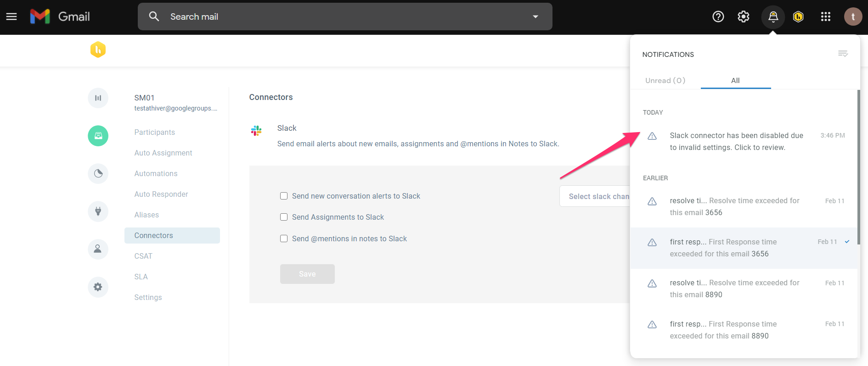Open the Gmail support help icon
Screen dimensions: 868x366
718,17
